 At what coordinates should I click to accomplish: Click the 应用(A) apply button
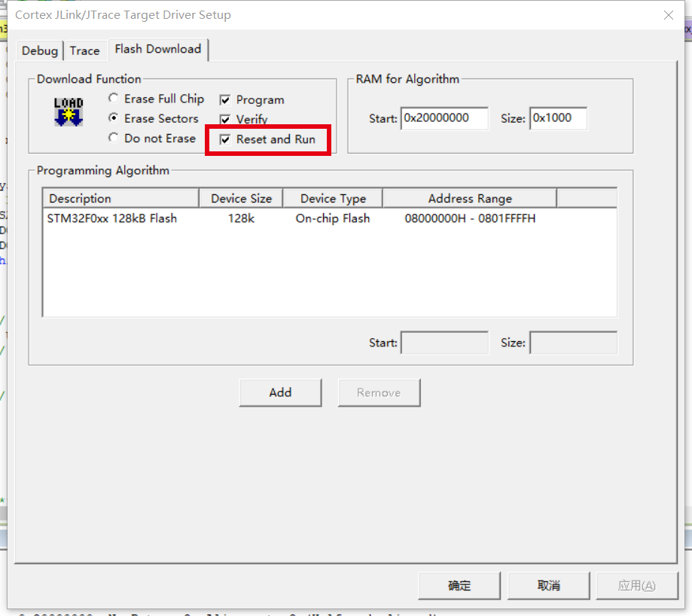[637, 586]
